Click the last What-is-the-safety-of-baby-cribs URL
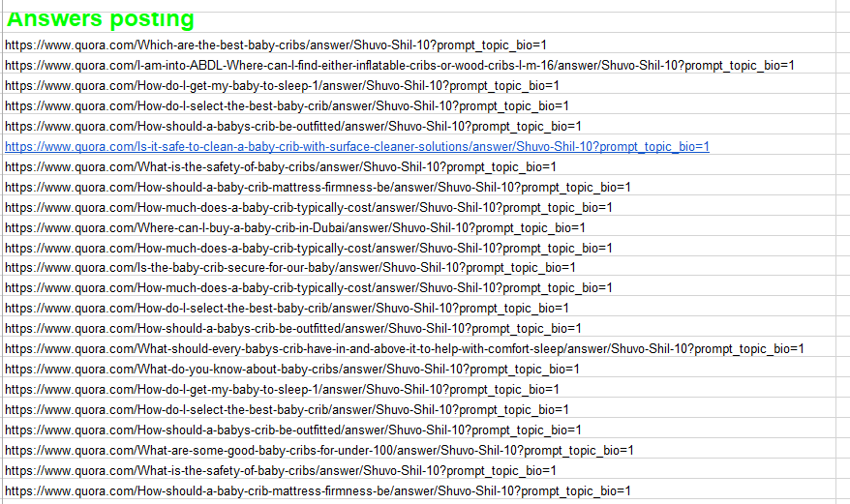This screenshot has height=504, width=850. (x=280, y=470)
